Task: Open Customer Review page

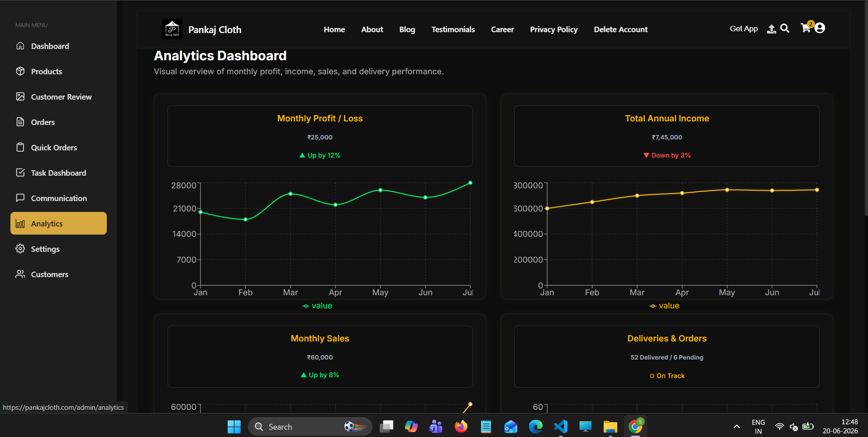Action: pos(59,97)
